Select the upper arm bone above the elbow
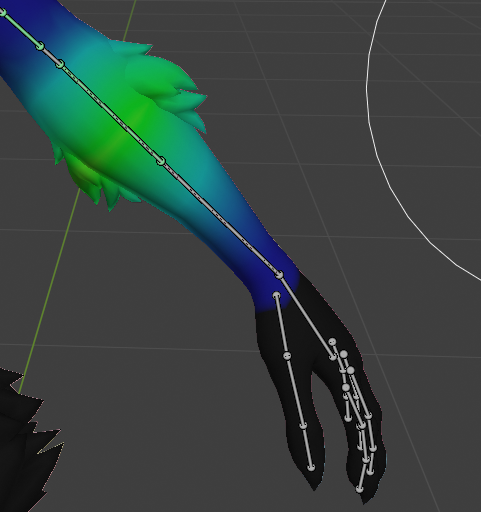 click(x=110, y=112)
